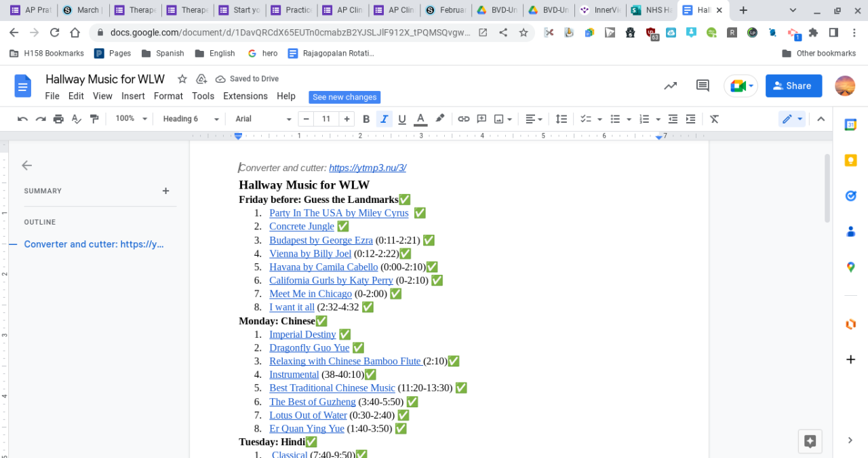868x458 pixels.
Task: Click the move to folder icon
Action: point(201,79)
